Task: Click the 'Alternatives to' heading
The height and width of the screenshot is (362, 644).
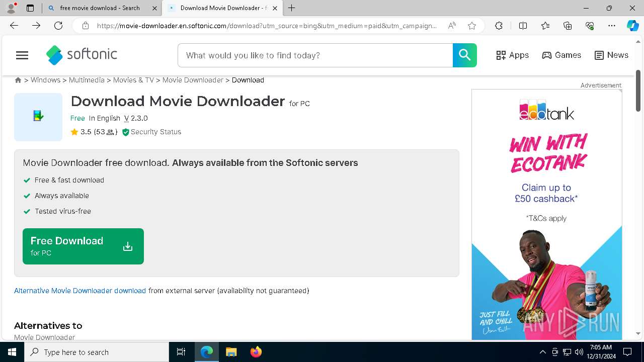Action: click(x=48, y=325)
